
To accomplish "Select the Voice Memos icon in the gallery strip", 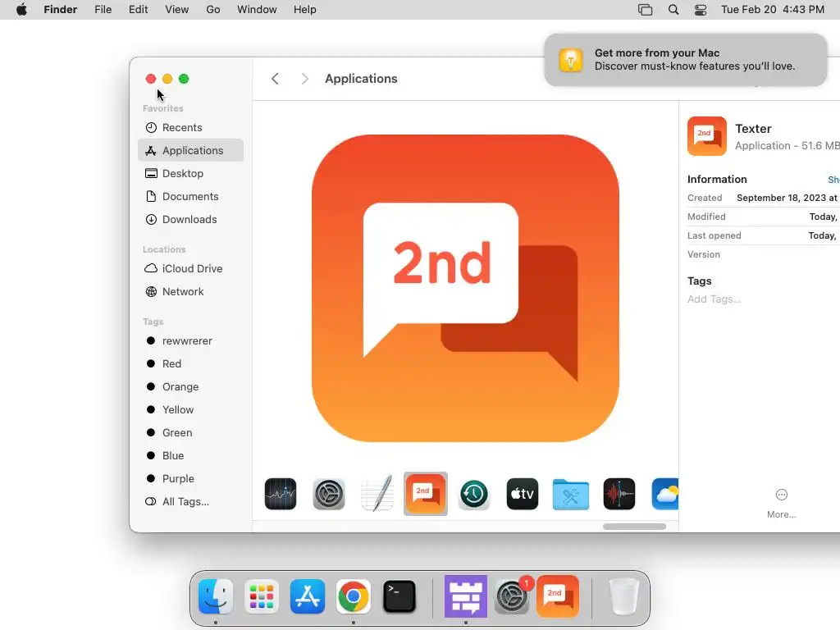I will [x=619, y=494].
